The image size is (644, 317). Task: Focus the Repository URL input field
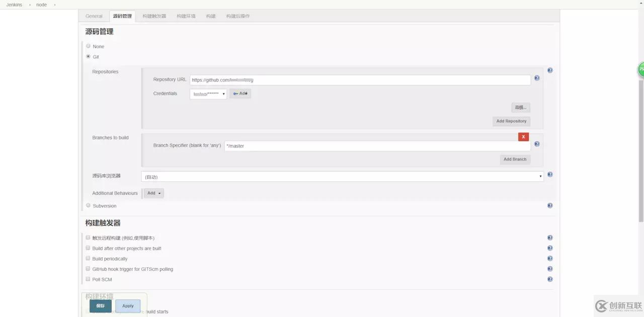360,80
